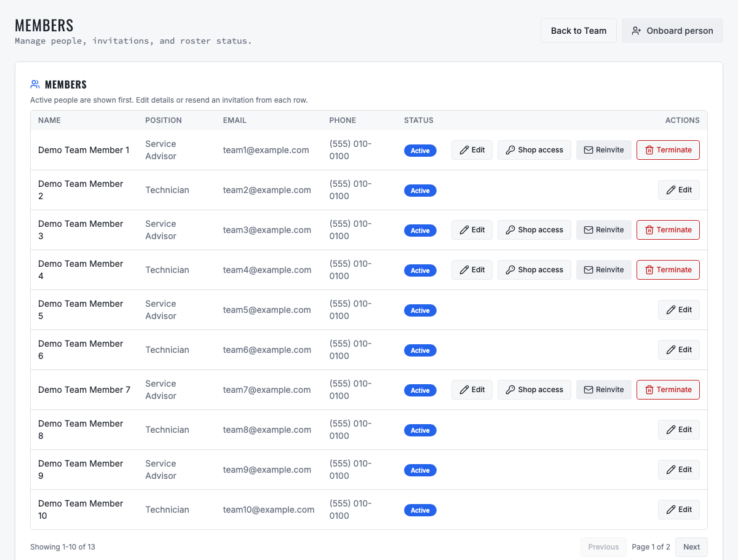
Task: Select email team3@example.com
Action: click(267, 230)
